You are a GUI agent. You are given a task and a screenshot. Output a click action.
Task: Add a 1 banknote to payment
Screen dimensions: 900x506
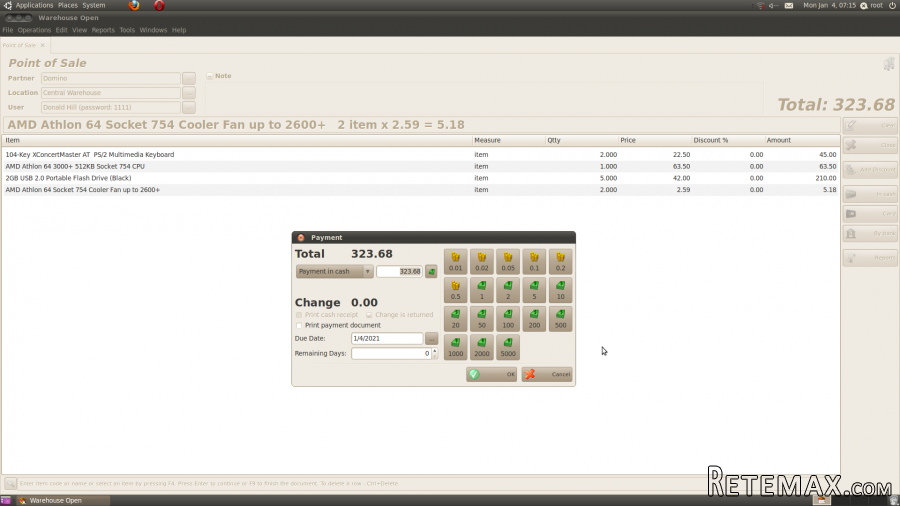(482, 290)
